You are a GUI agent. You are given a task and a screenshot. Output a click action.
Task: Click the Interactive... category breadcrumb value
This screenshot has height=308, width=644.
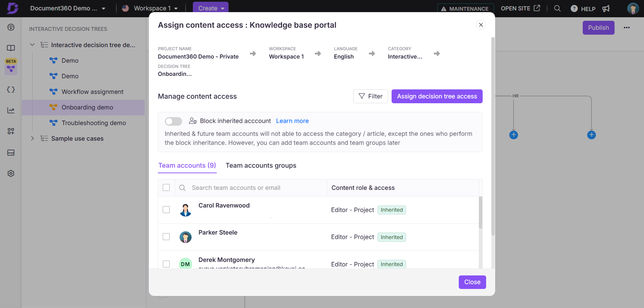405,56
